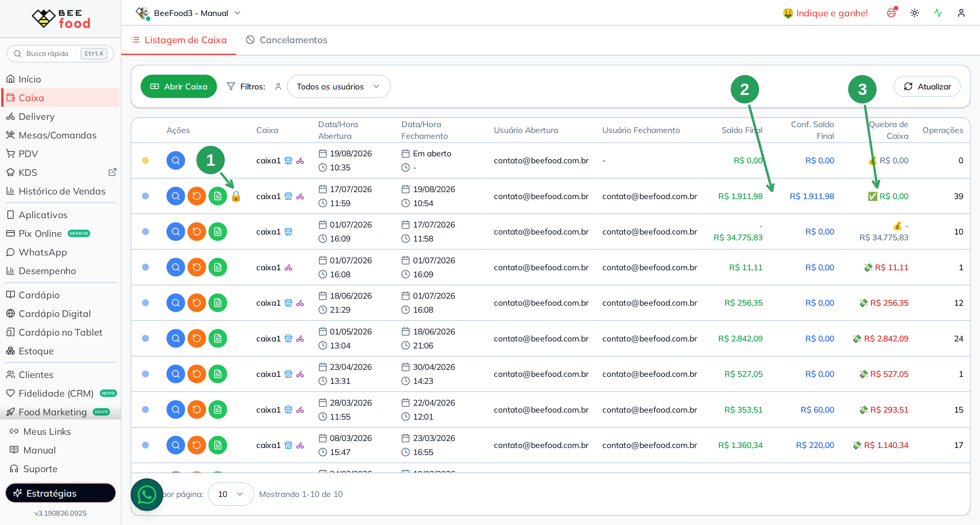Open the Todos os usuários filter dropdown
980x525 pixels.
coord(338,86)
